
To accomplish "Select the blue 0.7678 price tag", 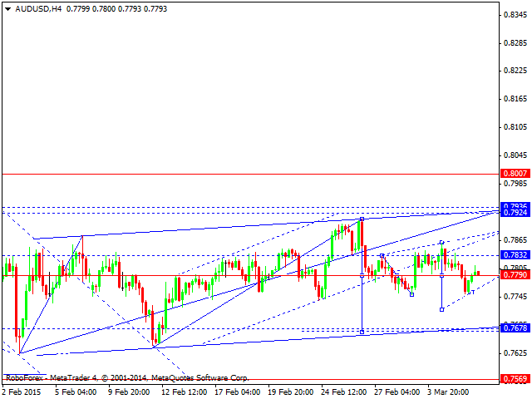I will click(x=515, y=328).
